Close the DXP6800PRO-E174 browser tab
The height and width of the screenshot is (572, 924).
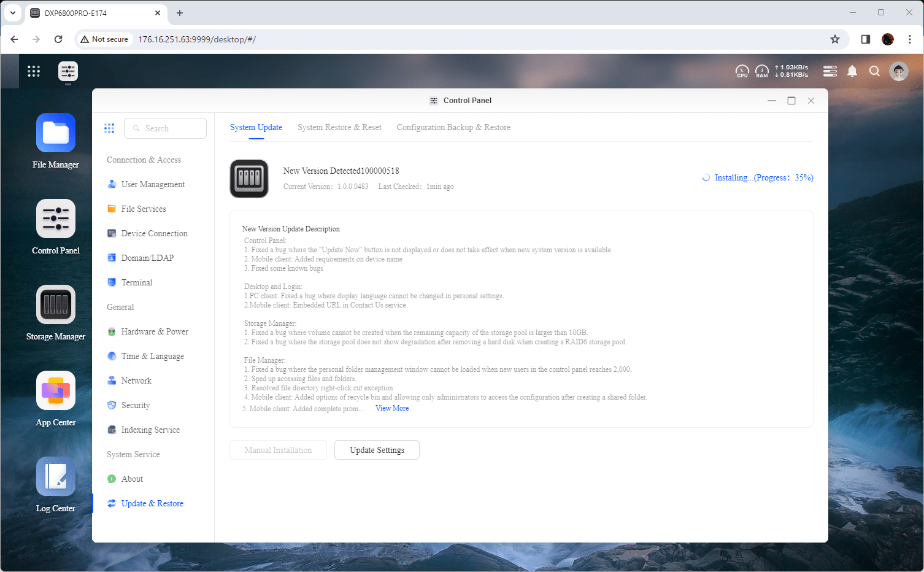tap(158, 13)
